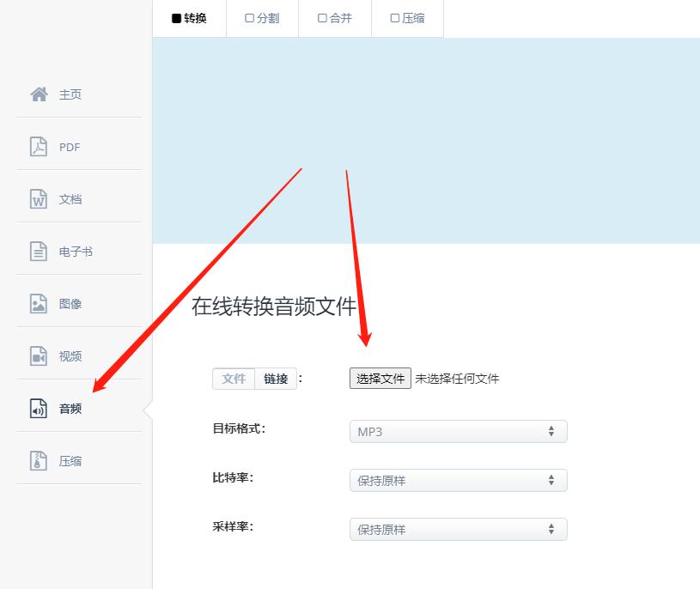The image size is (700, 589).
Task: Click the PDF file icon
Action: pyautogui.click(x=39, y=147)
